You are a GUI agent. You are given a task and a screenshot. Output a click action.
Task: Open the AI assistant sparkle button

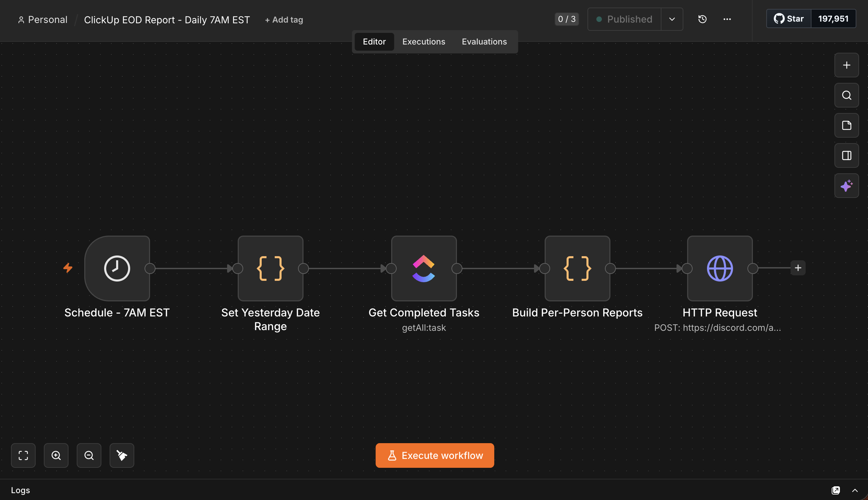846,186
